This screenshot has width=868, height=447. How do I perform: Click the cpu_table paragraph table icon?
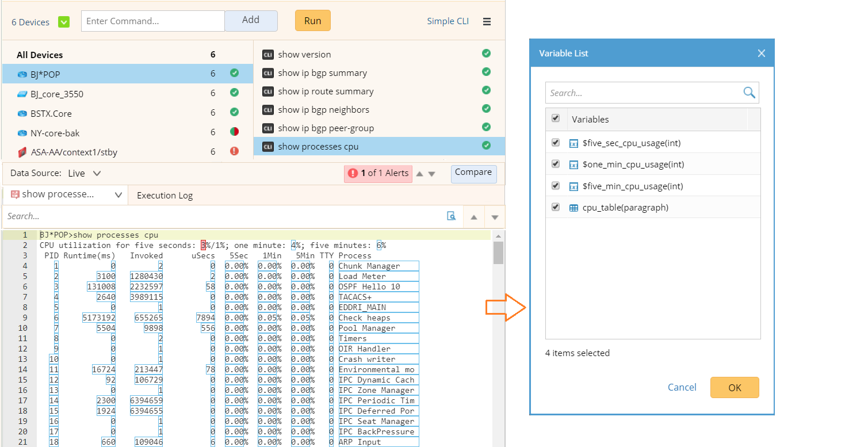573,208
